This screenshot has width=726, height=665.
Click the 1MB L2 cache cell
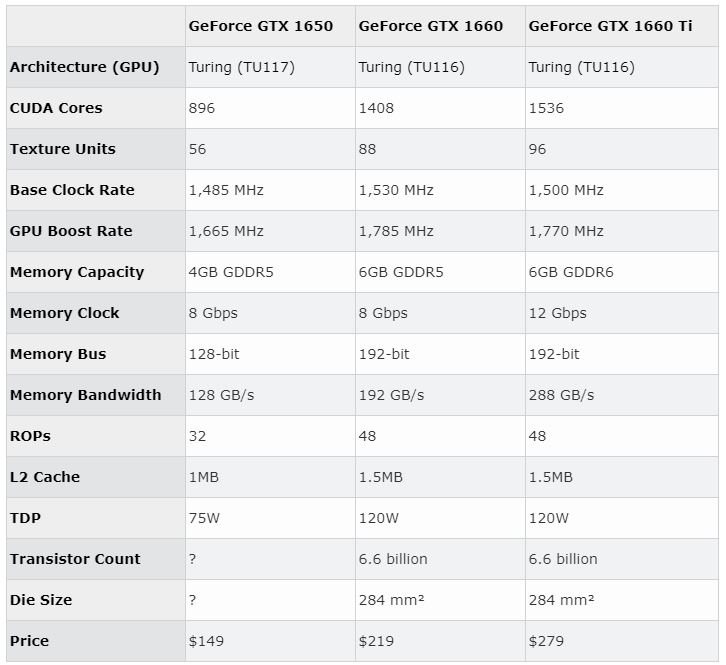point(203,477)
